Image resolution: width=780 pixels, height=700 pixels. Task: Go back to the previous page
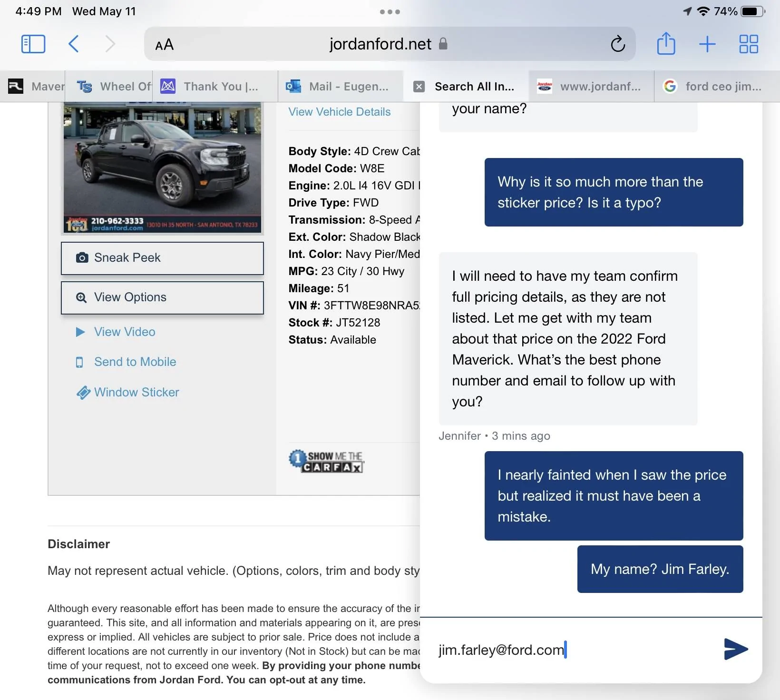coord(73,44)
